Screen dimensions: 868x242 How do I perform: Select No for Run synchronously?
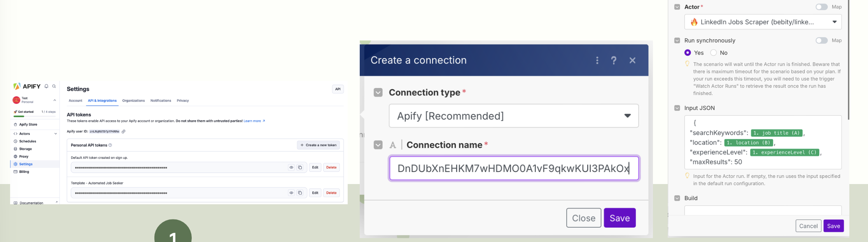click(713, 53)
